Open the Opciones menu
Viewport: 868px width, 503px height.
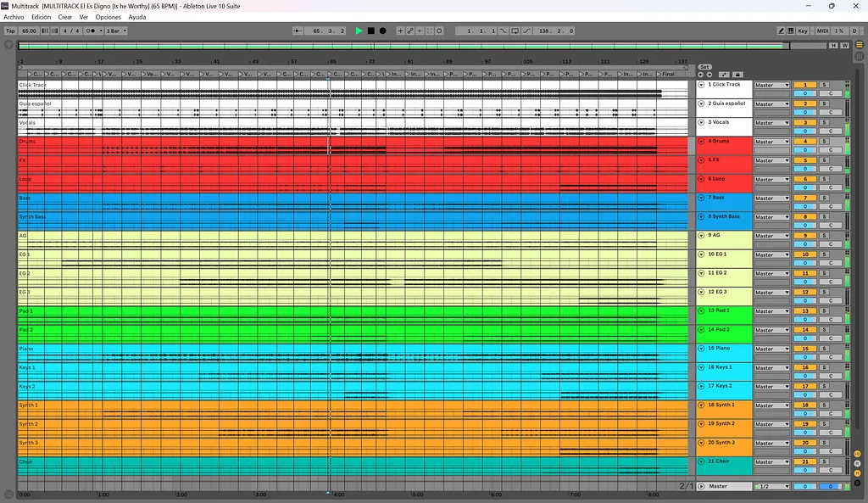click(x=108, y=17)
